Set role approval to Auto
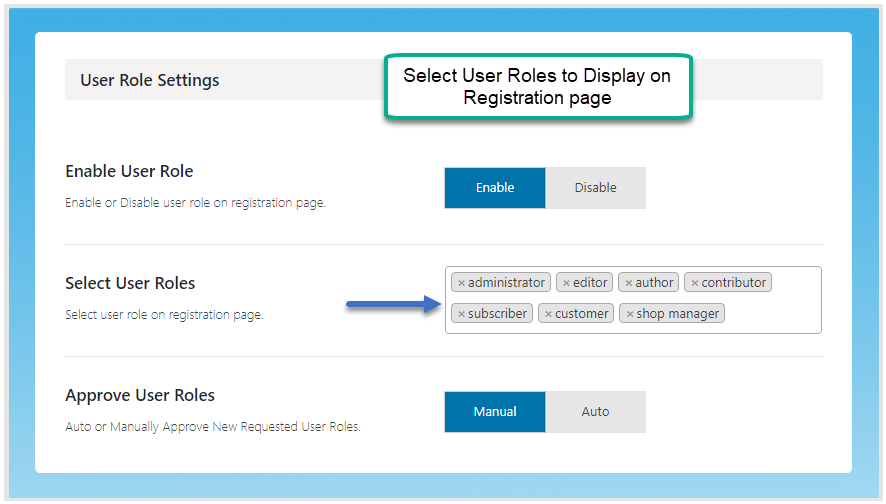This screenshot has width=886, height=504. [x=595, y=412]
